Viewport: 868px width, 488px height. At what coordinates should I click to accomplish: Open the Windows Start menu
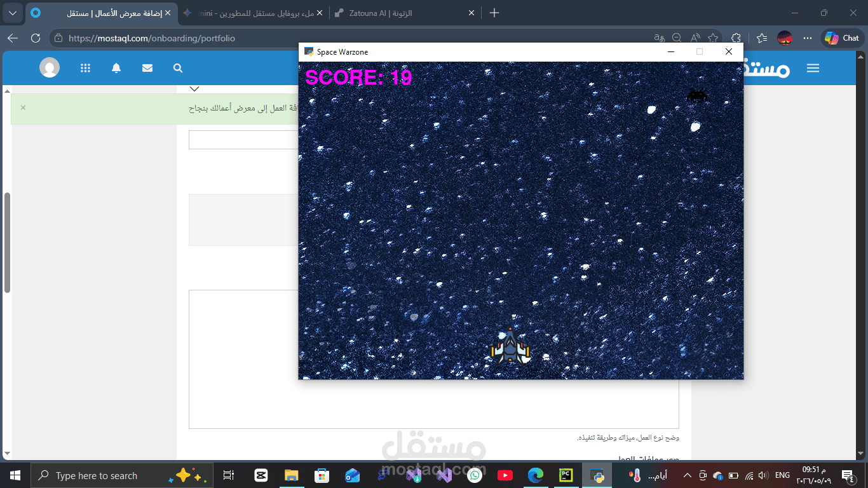pyautogui.click(x=15, y=475)
